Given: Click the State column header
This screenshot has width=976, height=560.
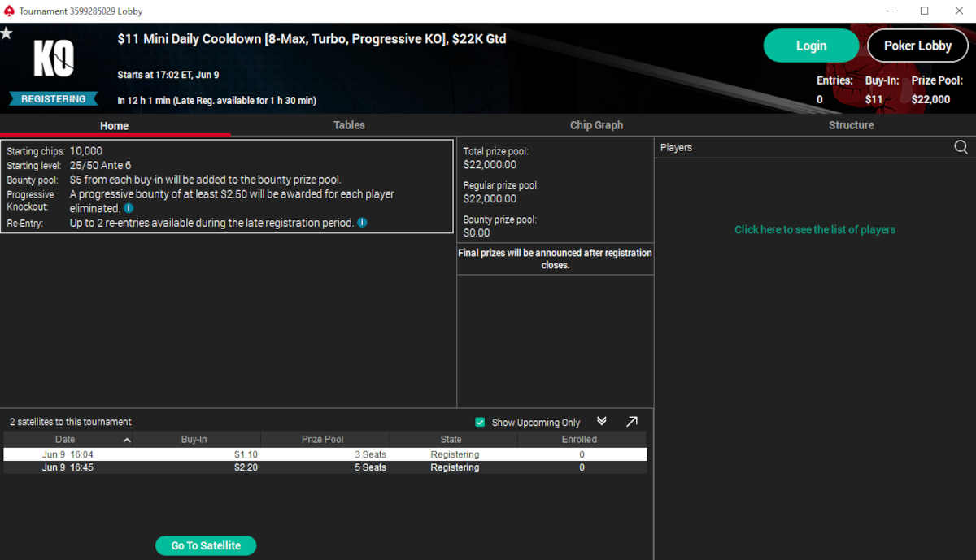Looking at the screenshot, I should point(451,439).
